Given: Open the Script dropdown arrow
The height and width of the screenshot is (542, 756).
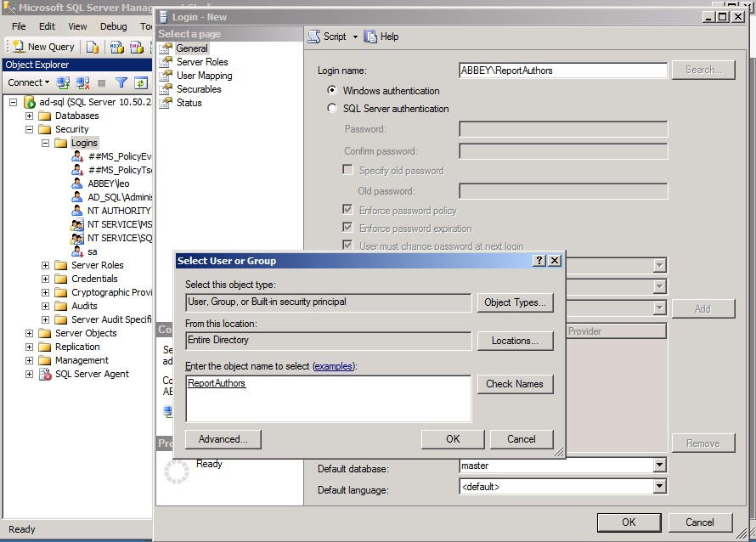Looking at the screenshot, I should pos(355,37).
